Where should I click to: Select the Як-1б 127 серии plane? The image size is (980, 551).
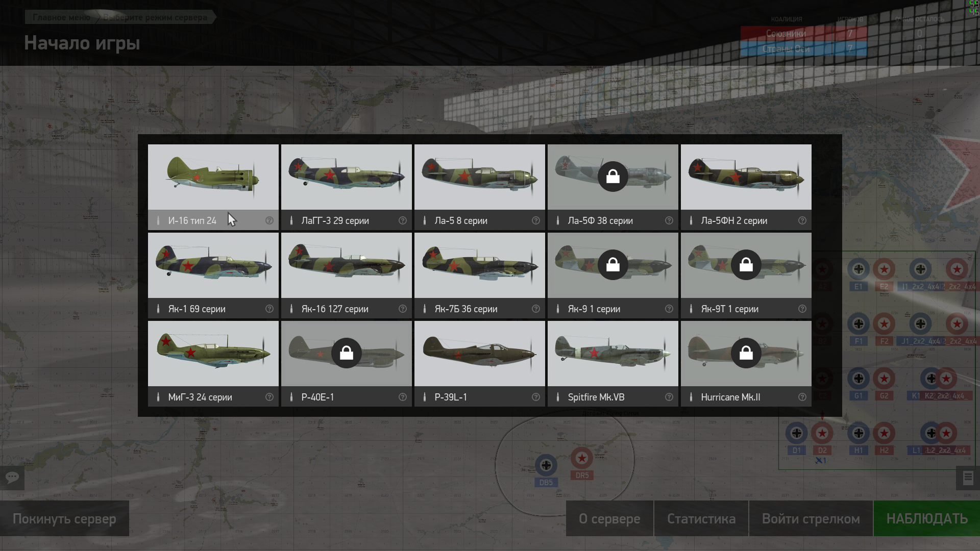(346, 275)
